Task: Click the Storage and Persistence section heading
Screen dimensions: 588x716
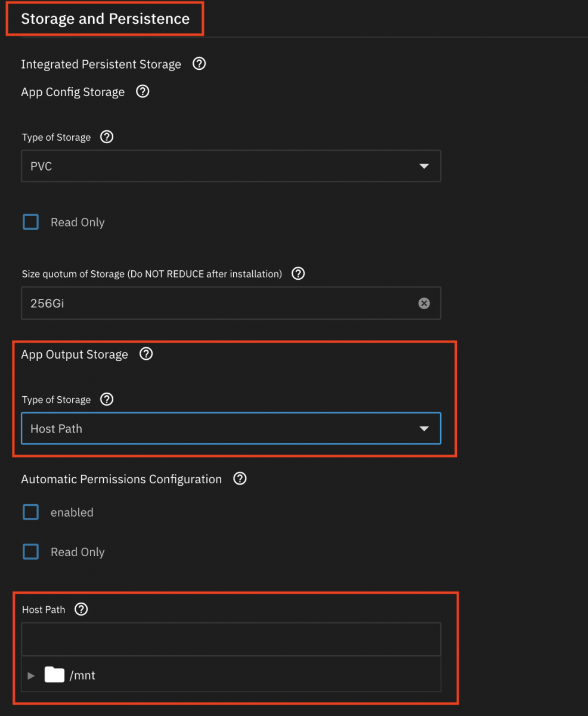Action: [105, 18]
